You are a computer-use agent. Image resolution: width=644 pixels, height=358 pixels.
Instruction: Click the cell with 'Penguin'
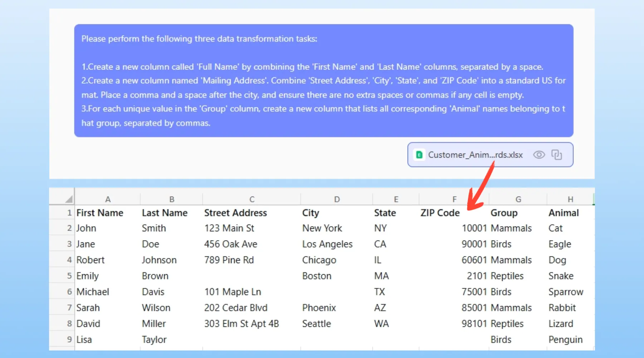tap(565, 339)
